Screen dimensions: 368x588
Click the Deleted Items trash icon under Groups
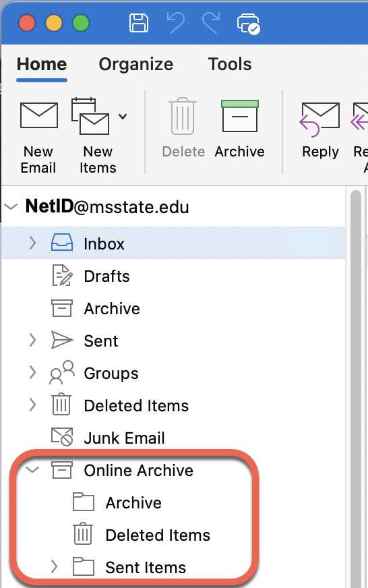tap(61, 405)
